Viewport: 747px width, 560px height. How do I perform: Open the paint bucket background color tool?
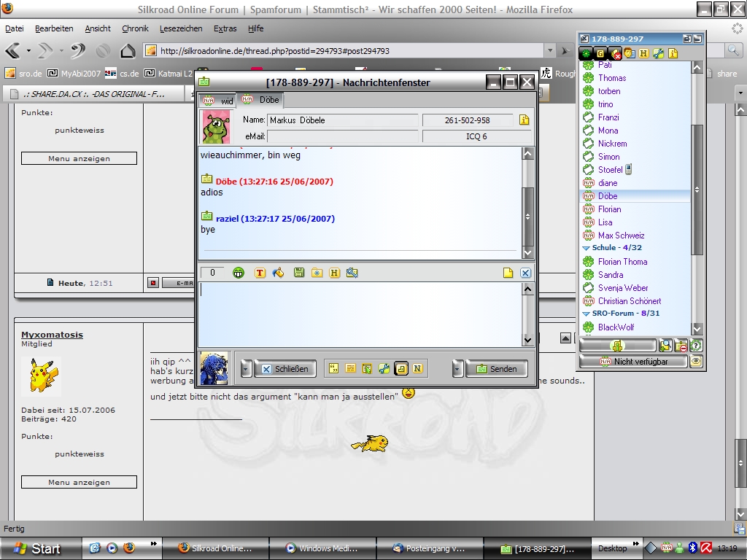pyautogui.click(x=278, y=273)
